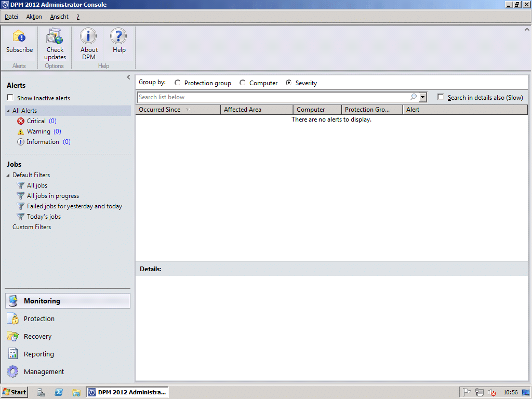Select Custom Filters in Jobs tree
This screenshot has width=532, height=399.
[32, 227]
